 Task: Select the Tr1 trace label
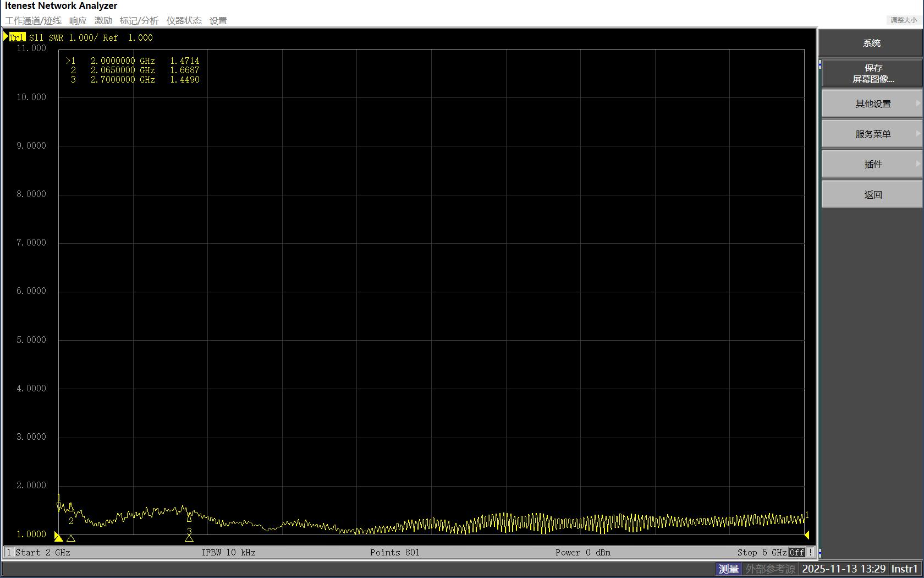pos(17,37)
